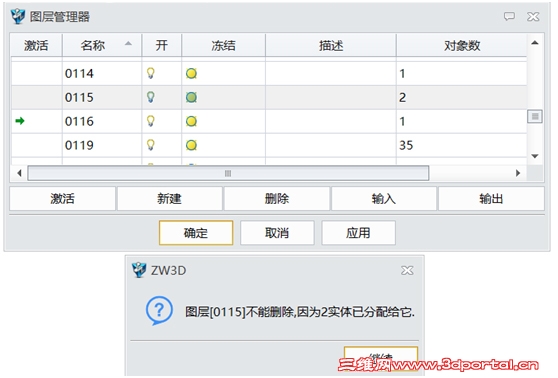Click the 新建 button
Screen dimensions: 558x378
pos(169,199)
